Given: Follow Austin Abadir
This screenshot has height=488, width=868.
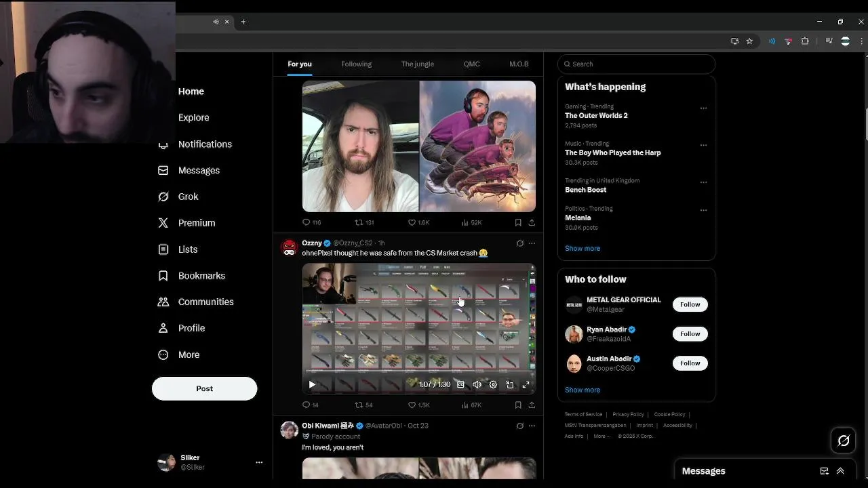Looking at the screenshot, I should click(x=690, y=363).
